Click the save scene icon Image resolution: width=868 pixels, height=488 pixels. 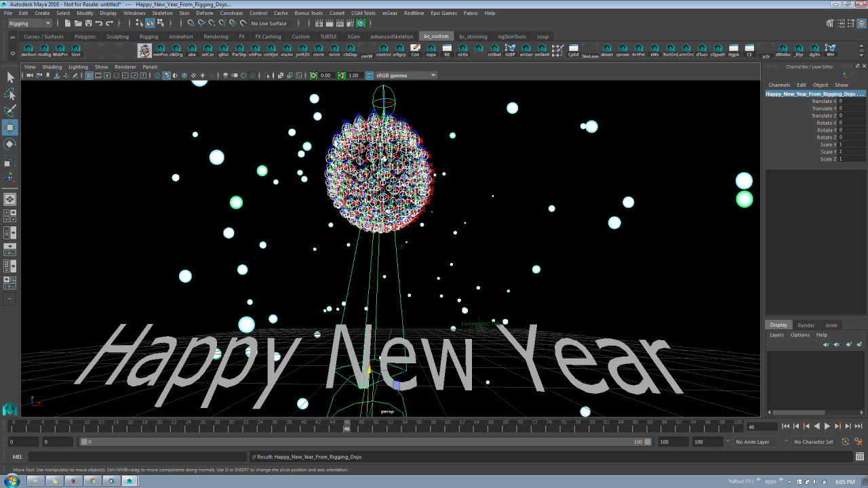click(87, 23)
